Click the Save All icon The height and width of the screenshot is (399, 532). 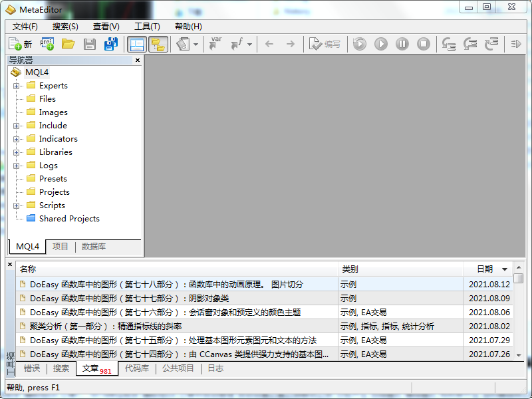click(x=110, y=44)
